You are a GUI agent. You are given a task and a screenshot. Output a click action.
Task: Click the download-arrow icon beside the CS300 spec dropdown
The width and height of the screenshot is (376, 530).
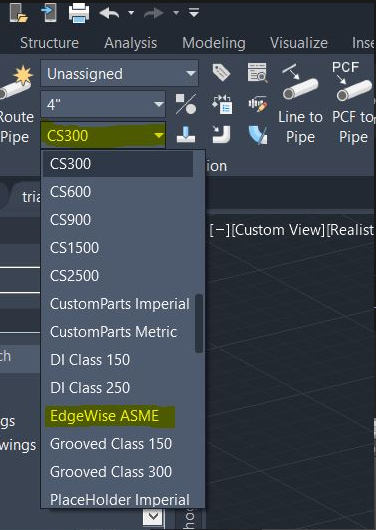186,135
